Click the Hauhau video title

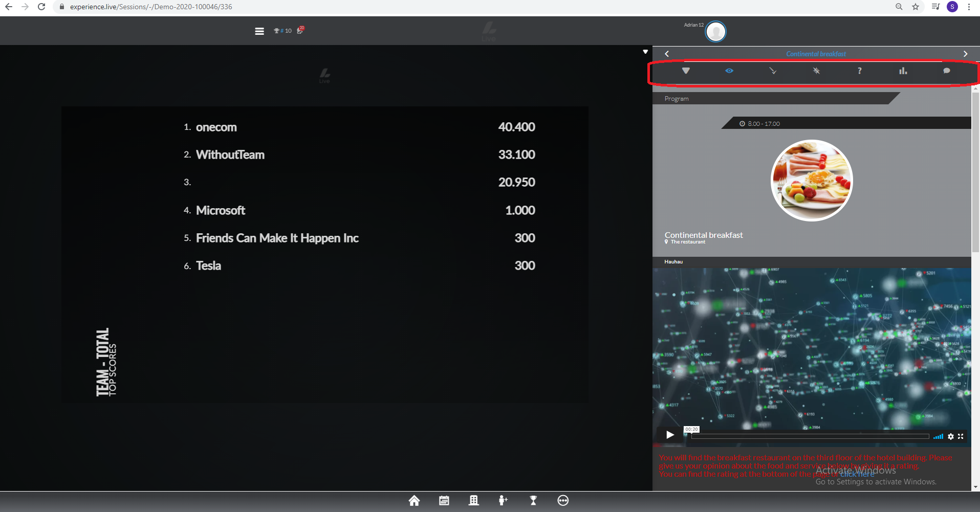tap(673, 261)
